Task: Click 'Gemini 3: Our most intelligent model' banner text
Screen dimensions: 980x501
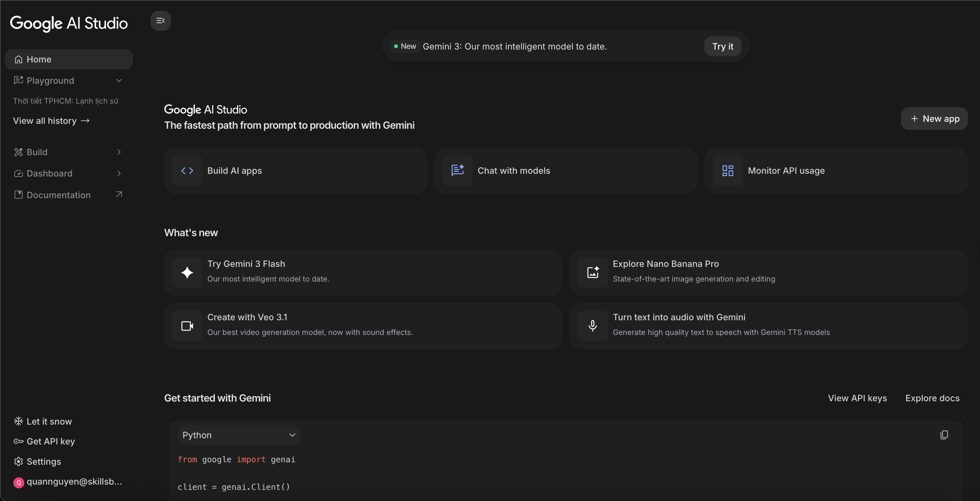Action: pyautogui.click(x=515, y=46)
